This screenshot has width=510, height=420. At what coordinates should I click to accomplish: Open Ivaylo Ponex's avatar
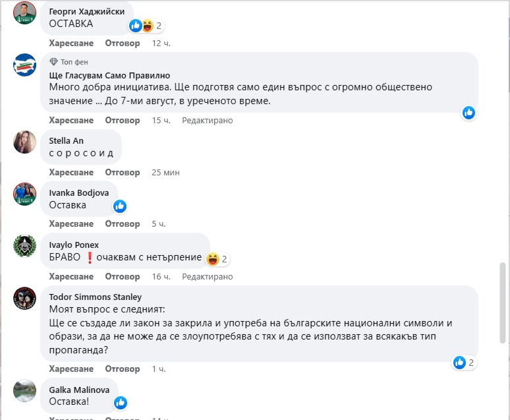point(25,245)
